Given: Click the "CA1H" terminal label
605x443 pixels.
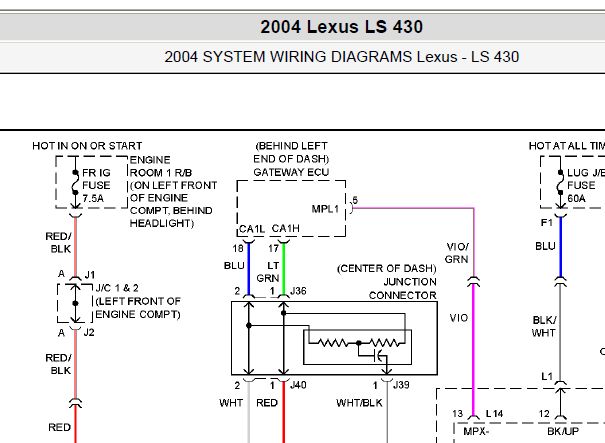Looking at the screenshot, I should 286,229.
